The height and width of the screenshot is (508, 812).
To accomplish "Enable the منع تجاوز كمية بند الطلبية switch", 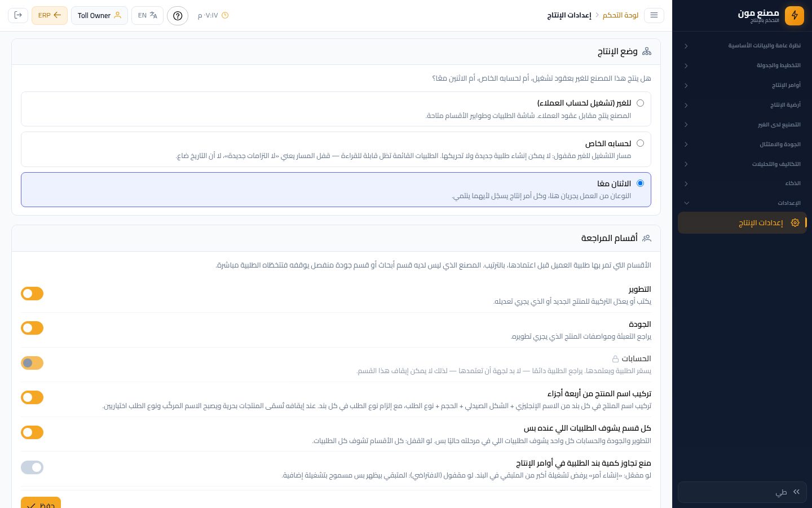I will (x=32, y=467).
